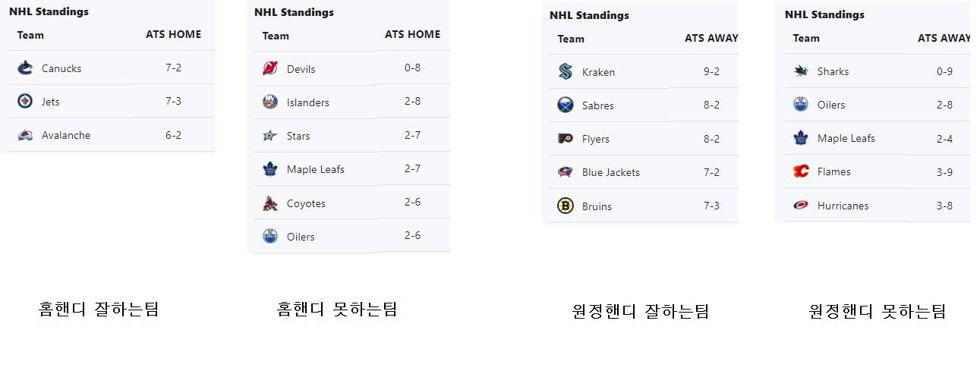Viewport: 980px width, 371px height.
Task: Click the Coyotes logo icon
Action: 270,203
